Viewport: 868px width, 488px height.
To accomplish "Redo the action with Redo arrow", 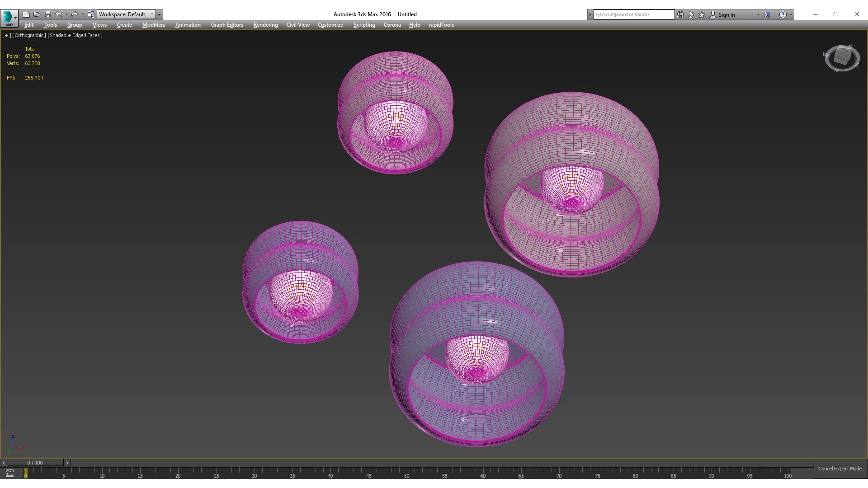I will (75, 14).
